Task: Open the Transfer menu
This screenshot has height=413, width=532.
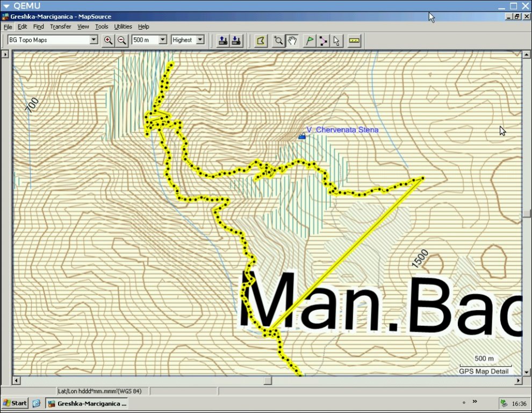Action: [60, 26]
